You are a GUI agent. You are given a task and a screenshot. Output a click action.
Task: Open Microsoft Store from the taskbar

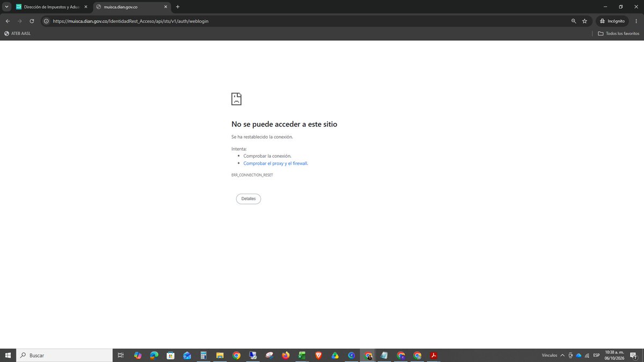(x=171, y=355)
